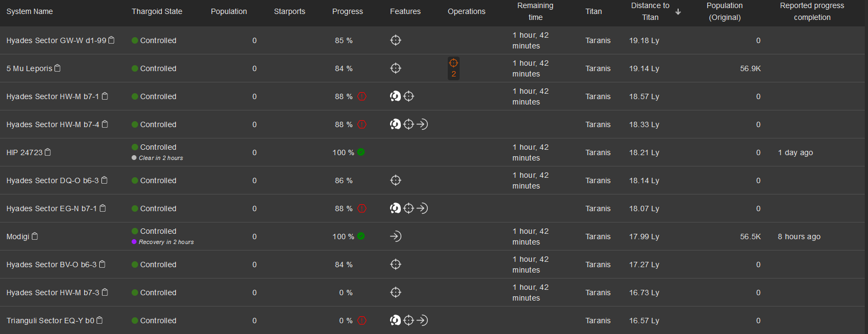Select the Taranis titan cell in Hyades Sector BV-O b6-3 row
Image resolution: width=868 pixels, height=334 pixels.
[x=598, y=265]
